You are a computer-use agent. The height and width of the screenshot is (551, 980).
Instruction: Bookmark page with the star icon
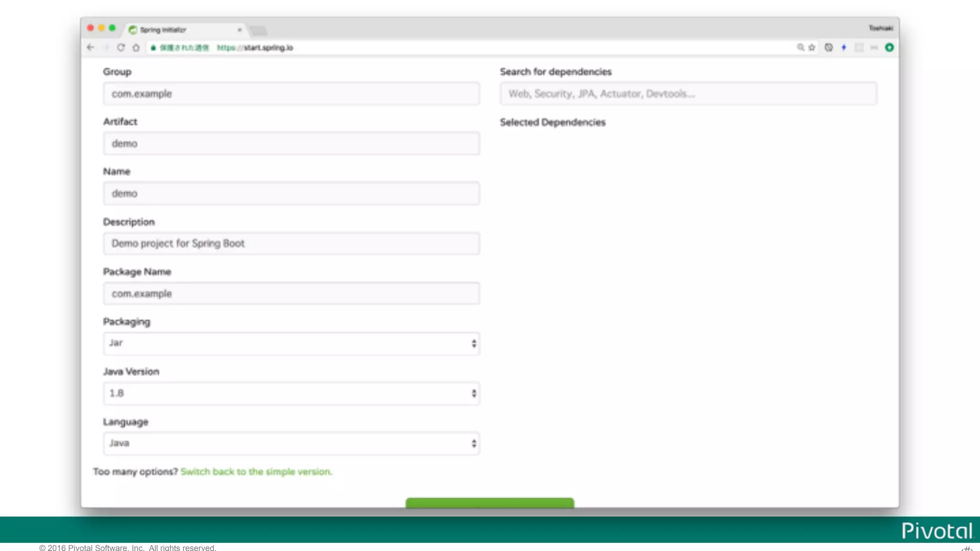click(x=812, y=47)
